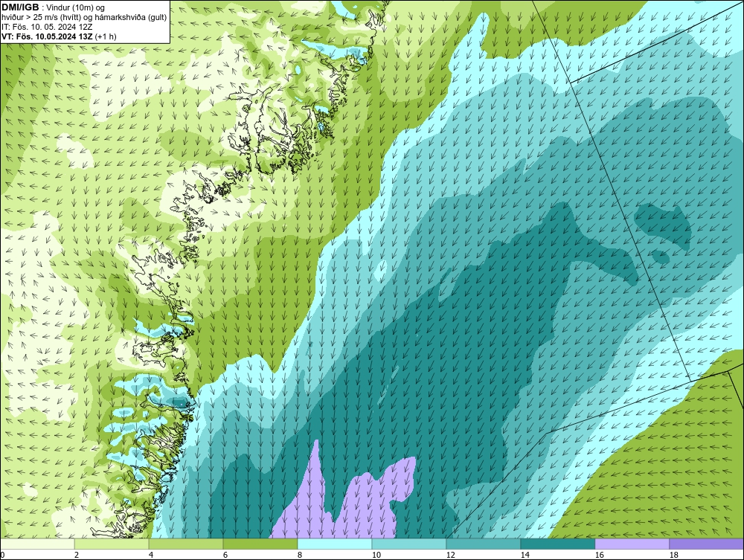Click the legend scale label 10

tap(376, 555)
